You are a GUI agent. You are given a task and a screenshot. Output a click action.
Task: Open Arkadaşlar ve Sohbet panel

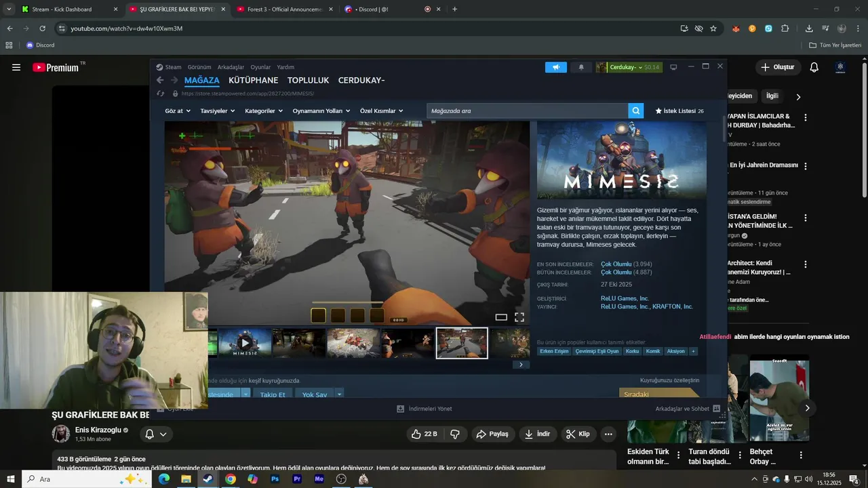[688, 409]
